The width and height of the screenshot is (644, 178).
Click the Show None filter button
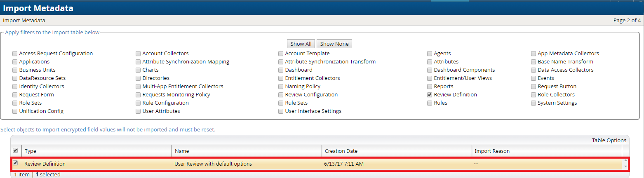[x=334, y=44]
